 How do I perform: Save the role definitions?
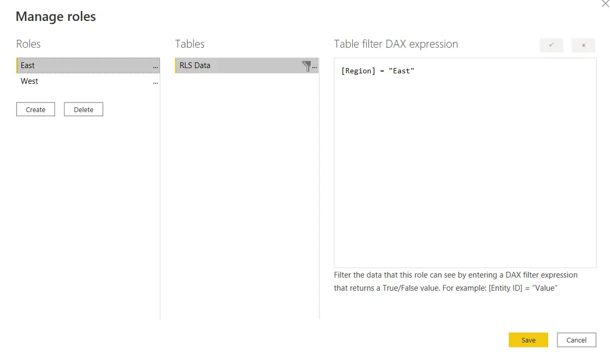point(528,339)
